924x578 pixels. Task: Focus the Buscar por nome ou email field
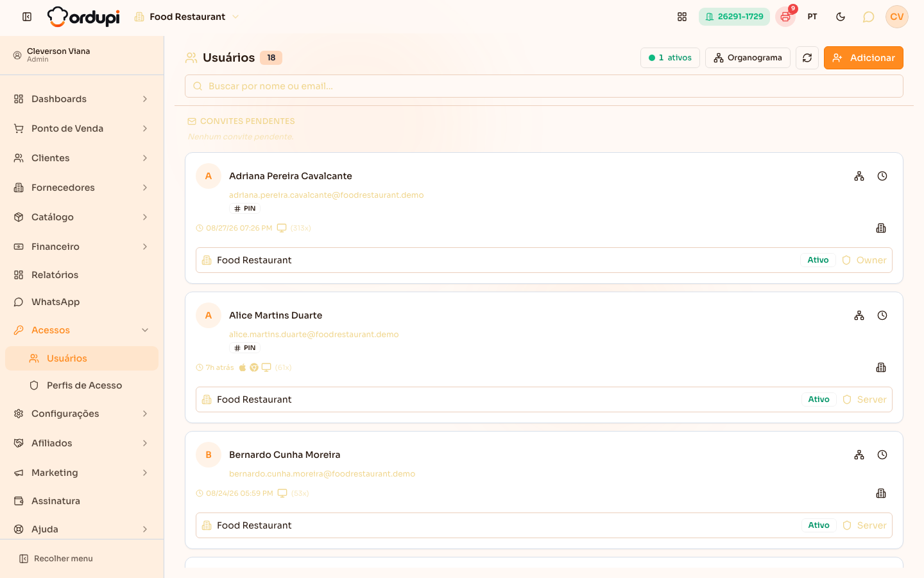(544, 86)
